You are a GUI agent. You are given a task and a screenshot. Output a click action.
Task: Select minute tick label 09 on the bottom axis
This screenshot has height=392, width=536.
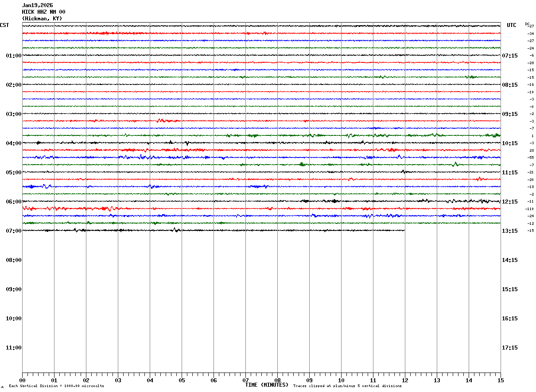tap(309, 380)
